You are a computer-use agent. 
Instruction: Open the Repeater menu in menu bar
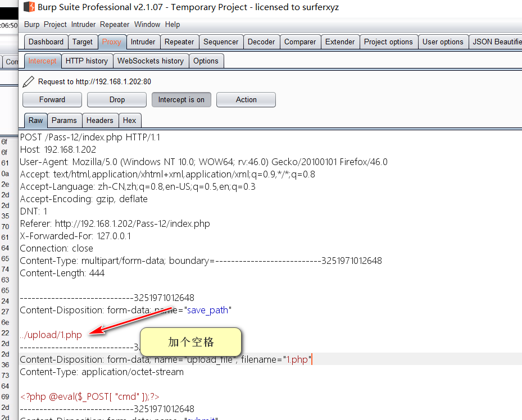coord(115,25)
